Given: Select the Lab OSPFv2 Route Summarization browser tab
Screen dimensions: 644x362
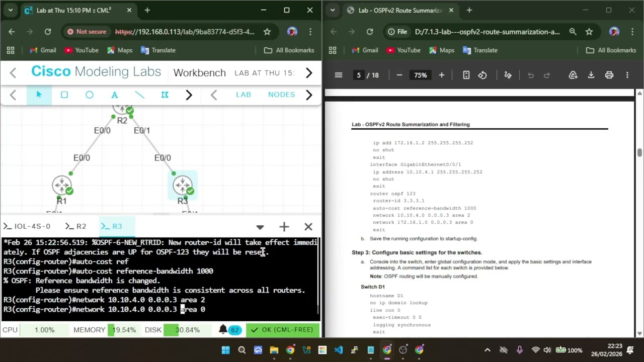Looking at the screenshot, I should (400, 11).
